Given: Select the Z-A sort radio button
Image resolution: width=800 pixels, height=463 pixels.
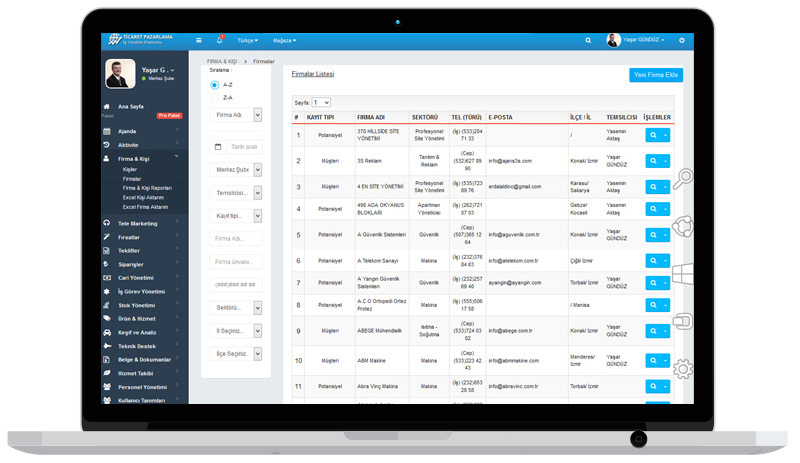Looking at the screenshot, I should point(214,98).
